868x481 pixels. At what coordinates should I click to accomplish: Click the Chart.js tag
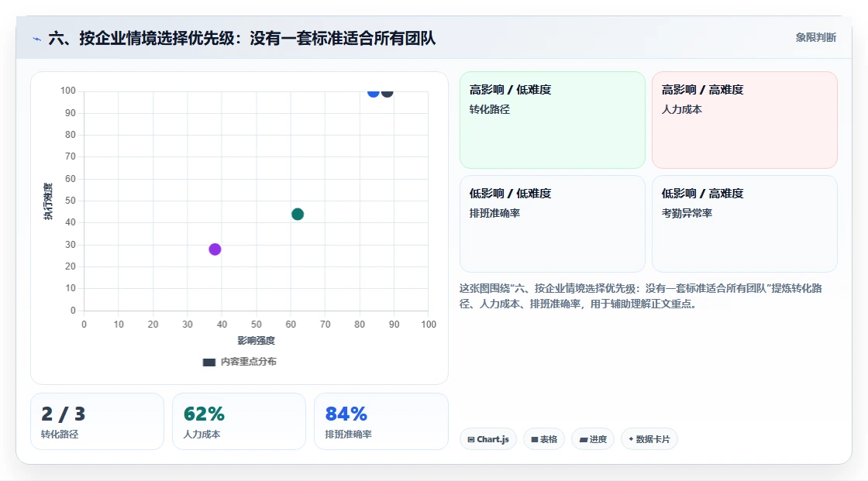point(488,439)
